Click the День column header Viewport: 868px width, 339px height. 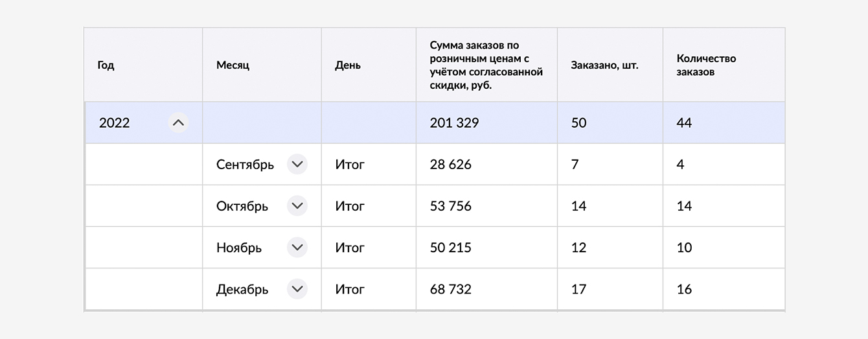tap(348, 65)
